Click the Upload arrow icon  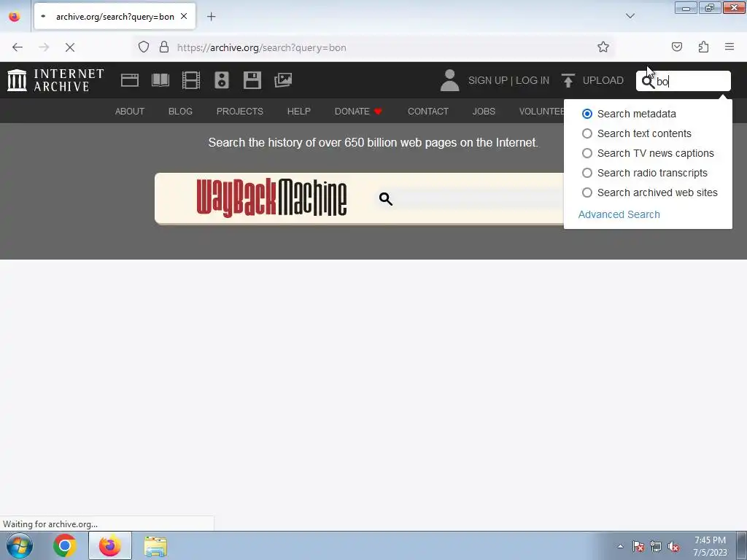pos(568,80)
